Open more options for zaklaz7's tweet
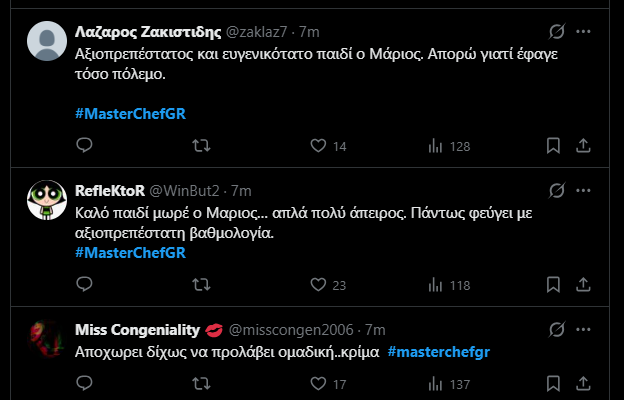The height and width of the screenshot is (400, 624). (x=585, y=31)
